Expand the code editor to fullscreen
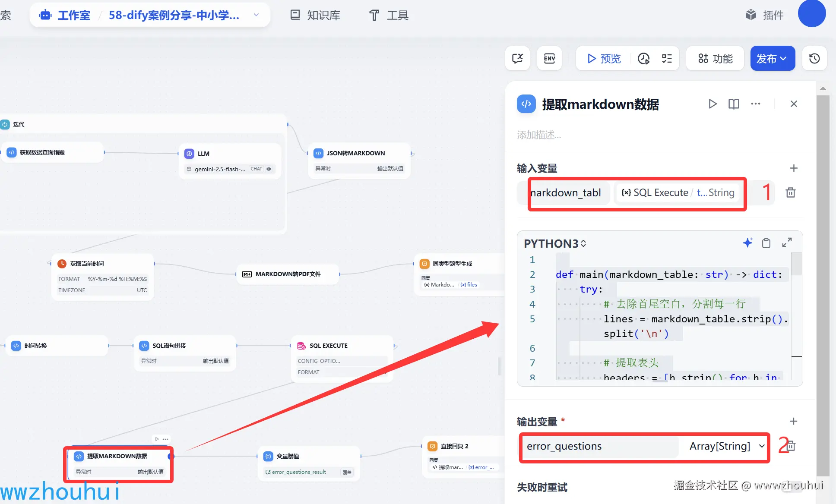 [787, 243]
